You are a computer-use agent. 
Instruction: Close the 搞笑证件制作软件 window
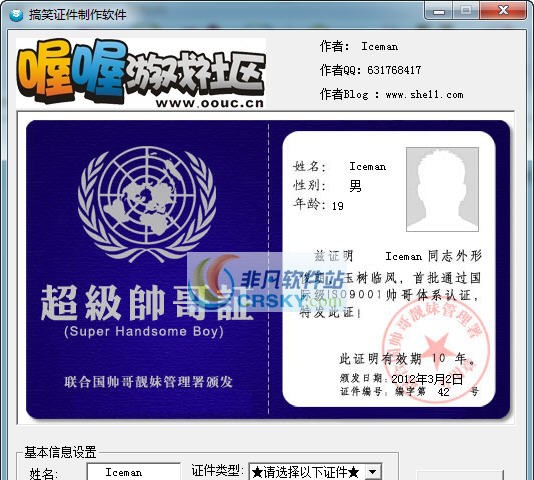(503, 11)
